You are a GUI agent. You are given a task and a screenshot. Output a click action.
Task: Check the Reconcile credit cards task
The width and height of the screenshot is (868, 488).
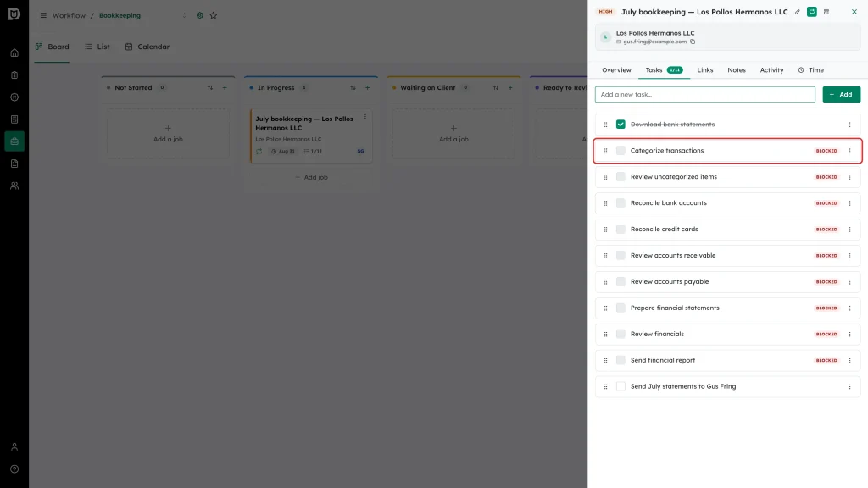click(x=620, y=229)
